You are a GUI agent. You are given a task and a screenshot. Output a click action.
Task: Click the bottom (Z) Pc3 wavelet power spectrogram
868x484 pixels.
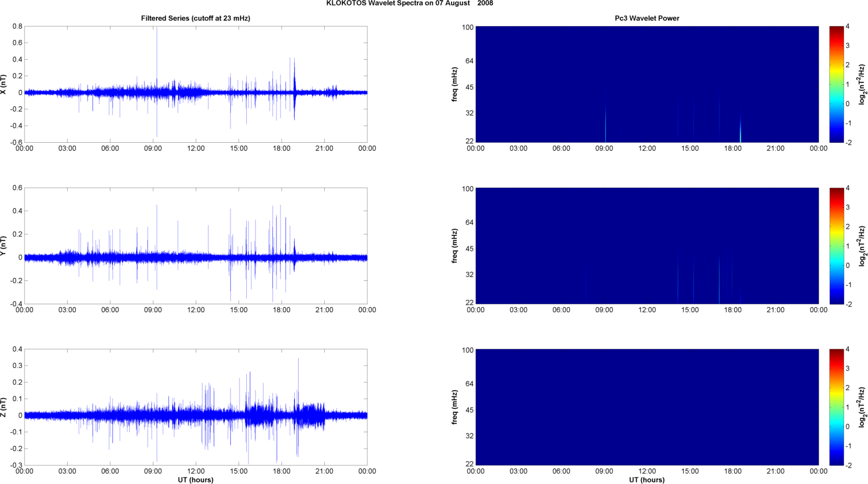(x=647, y=407)
